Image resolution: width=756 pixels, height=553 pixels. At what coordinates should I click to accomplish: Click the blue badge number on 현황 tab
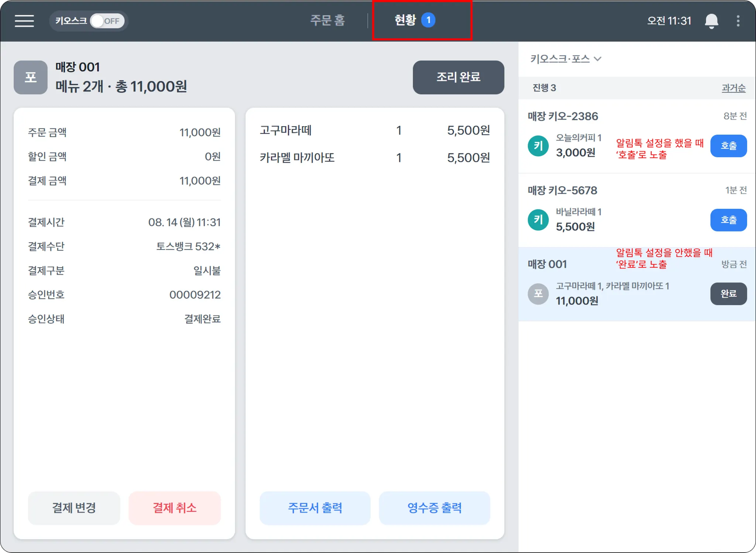[x=428, y=20]
